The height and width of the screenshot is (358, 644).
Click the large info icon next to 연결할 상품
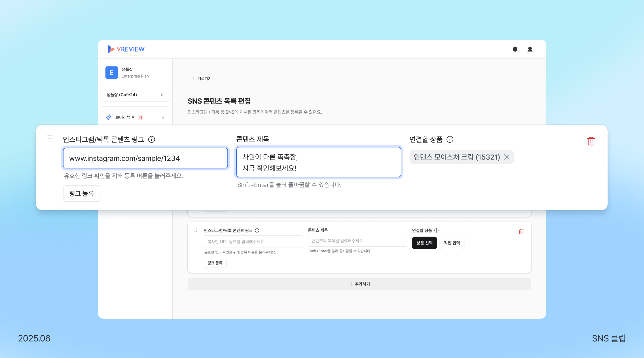pos(450,139)
